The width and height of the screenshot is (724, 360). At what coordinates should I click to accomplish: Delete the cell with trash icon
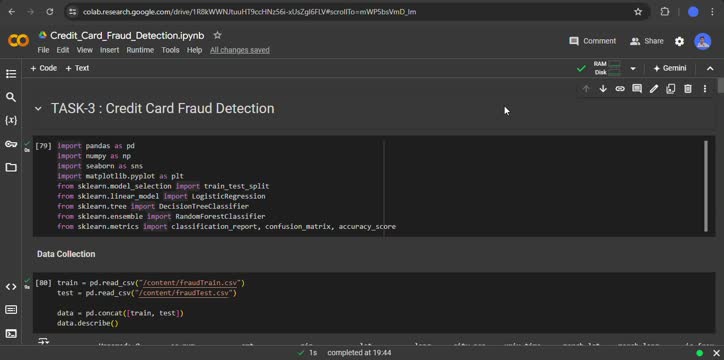pyautogui.click(x=688, y=89)
